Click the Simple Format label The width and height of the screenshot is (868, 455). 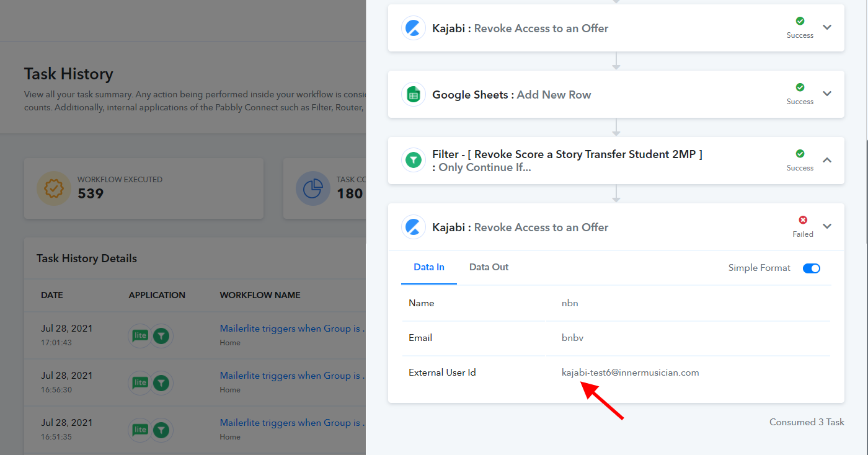[x=759, y=268]
